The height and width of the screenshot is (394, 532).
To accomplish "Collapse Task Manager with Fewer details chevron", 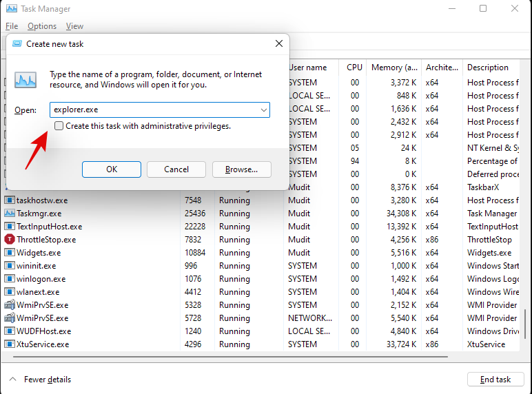I will pyautogui.click(x=12, y=379).
